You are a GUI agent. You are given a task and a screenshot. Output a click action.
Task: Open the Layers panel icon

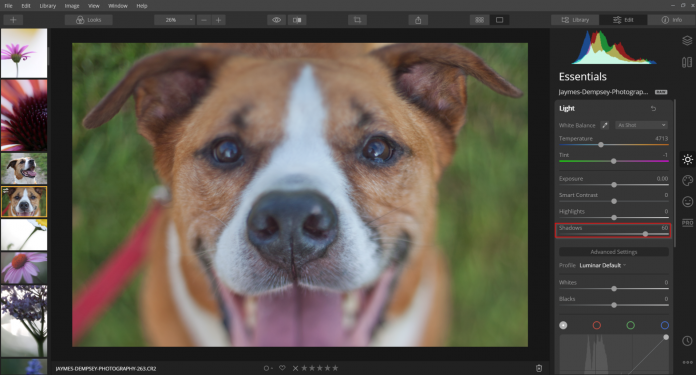click(x=687, y=41)
